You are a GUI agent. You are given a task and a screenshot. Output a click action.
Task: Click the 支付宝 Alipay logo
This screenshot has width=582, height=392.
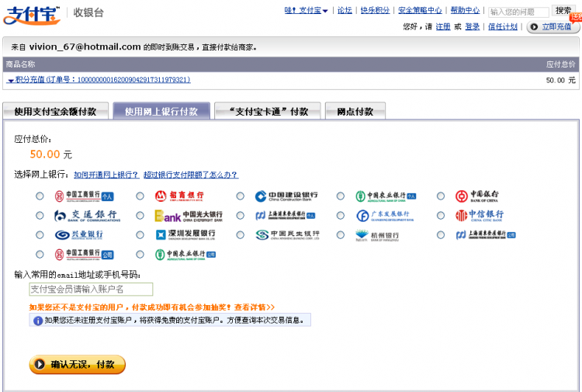click(x=32, y=16)
